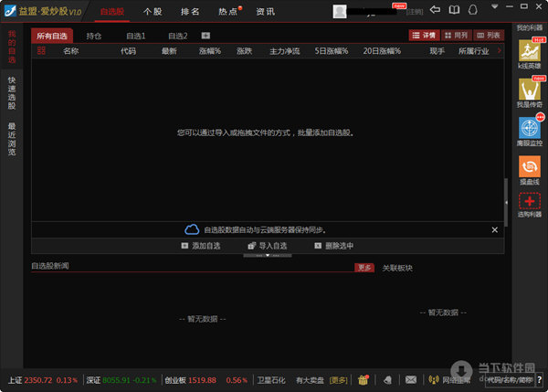Click the 卫星石化 ticker text
The image size is (548, 392).
pyautogui.click(x=271, y=380)
